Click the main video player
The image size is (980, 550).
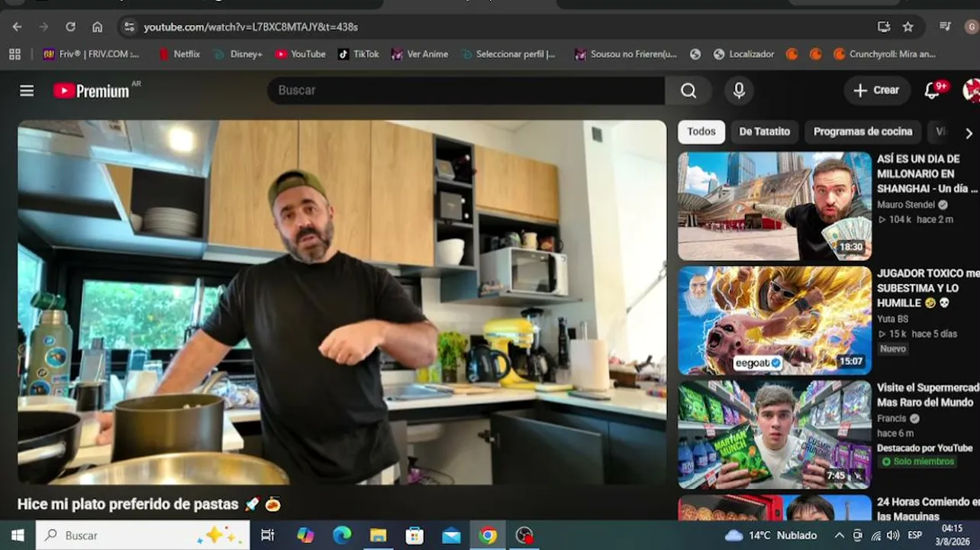[x=342, y=302]
